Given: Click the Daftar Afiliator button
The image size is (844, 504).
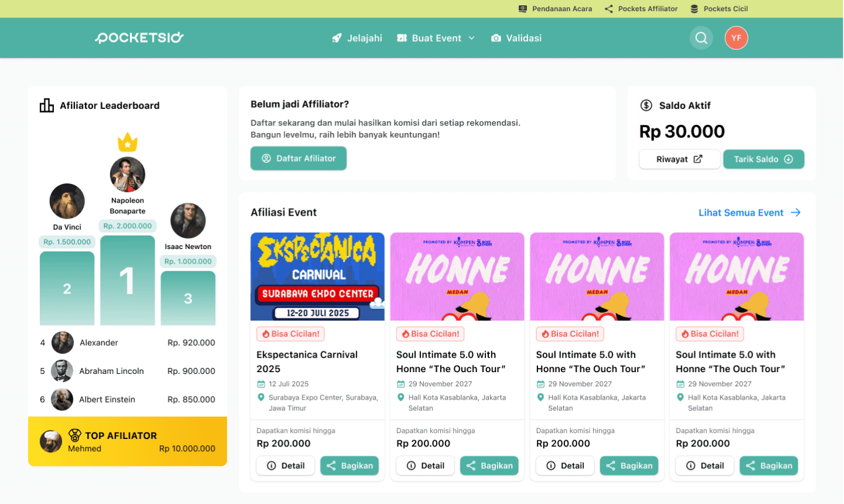Looking at the screenshot, I should point(298,158).
